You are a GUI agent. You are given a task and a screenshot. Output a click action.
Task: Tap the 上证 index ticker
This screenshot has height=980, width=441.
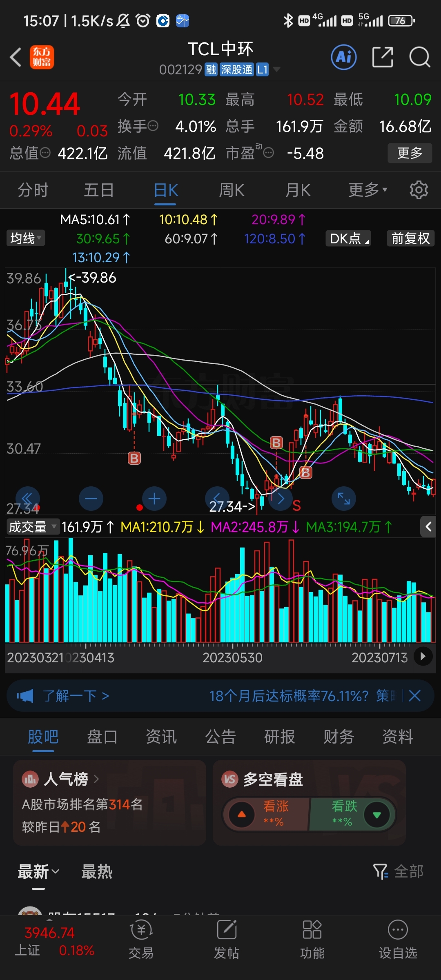[55, 942]
